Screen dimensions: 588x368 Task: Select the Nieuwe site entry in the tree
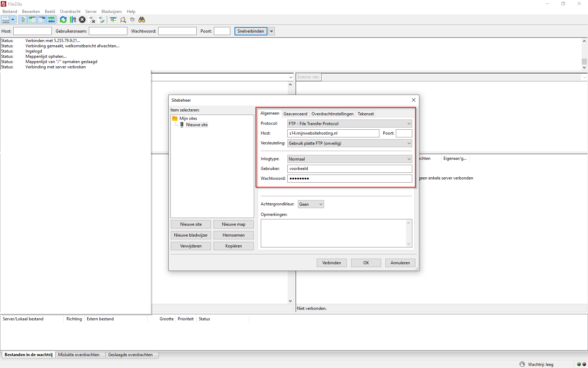tap(197, 125)
